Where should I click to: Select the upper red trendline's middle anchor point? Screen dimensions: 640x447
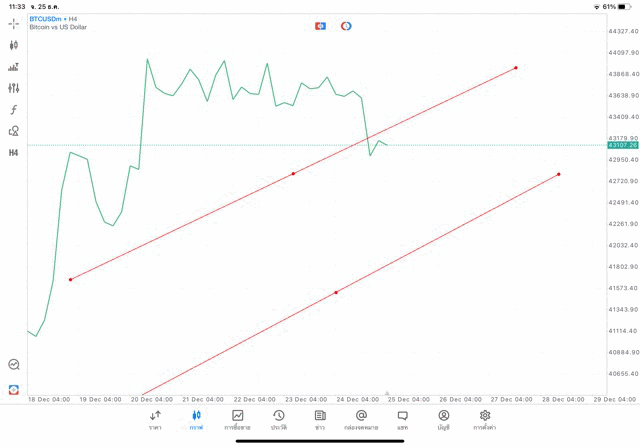pos(293,174)
